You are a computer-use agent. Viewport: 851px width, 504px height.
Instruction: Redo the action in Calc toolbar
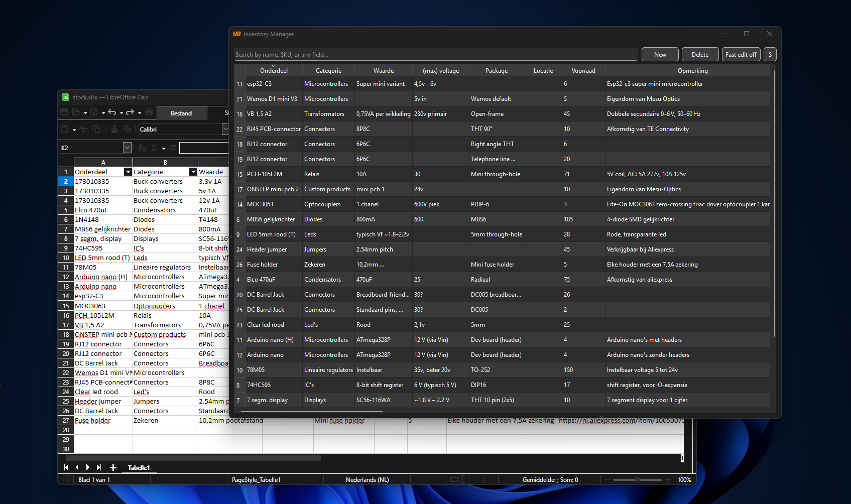130,112
